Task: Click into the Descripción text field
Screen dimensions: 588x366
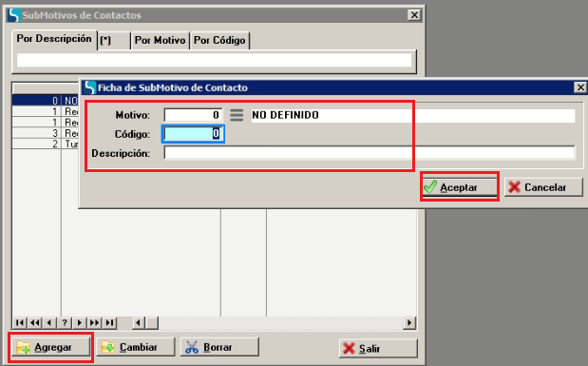Action: coord(370,153)
